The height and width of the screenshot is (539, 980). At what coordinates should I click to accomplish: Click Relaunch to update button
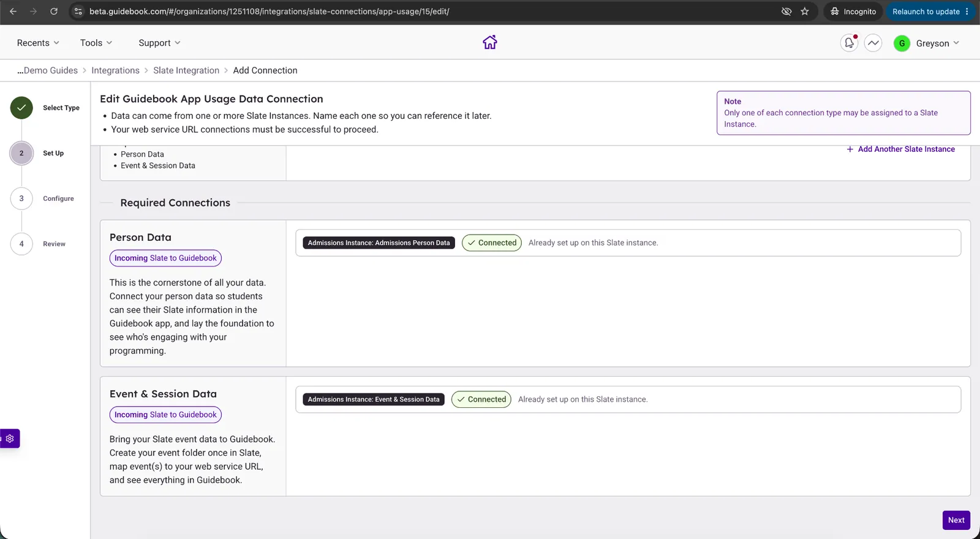[930, 11]
